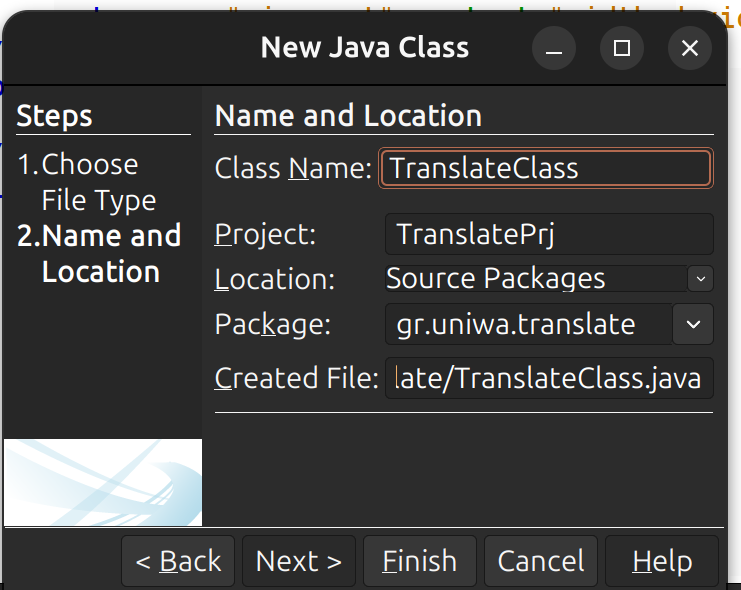
Task: Click Finish to create the class
Action: pos(420,561)
